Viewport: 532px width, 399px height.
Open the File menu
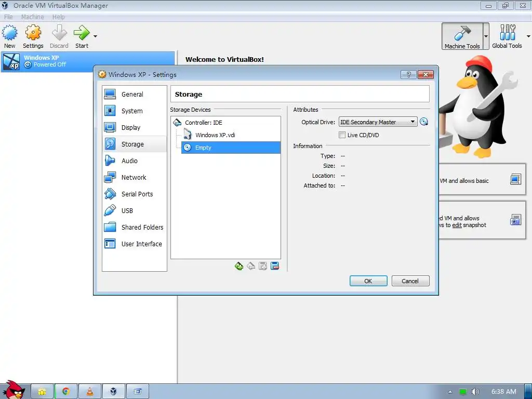8,17
